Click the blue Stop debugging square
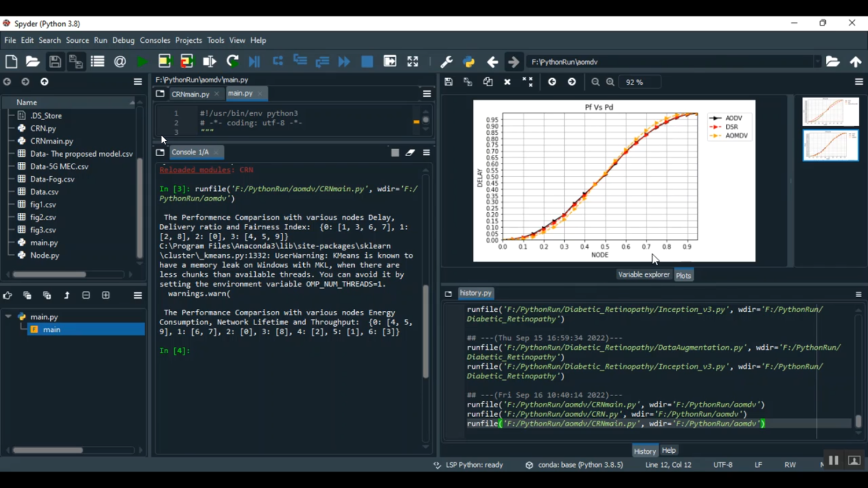868x488 pixels. pos(367,62)
